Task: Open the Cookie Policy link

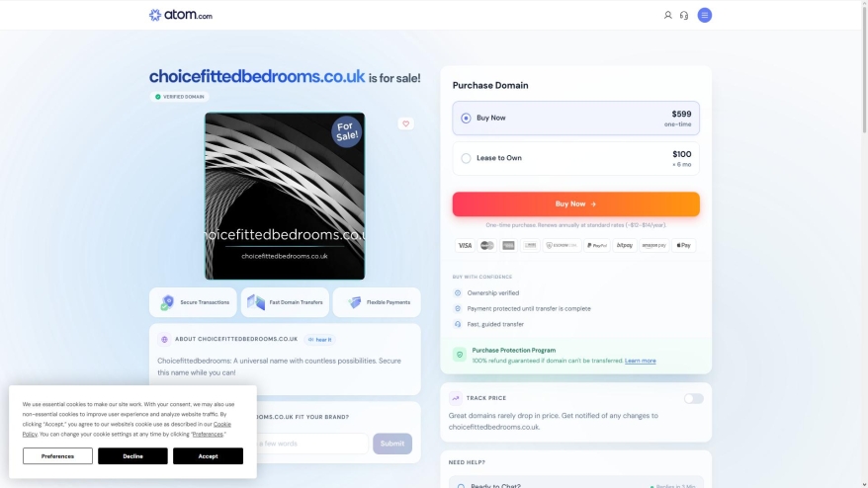Action: pyautogui.click(x=222, y=425)
